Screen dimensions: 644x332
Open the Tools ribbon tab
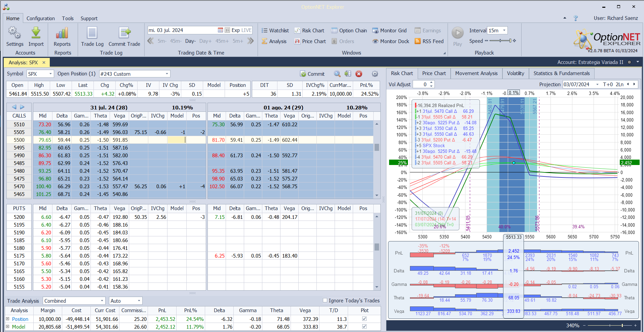(68, 19)
